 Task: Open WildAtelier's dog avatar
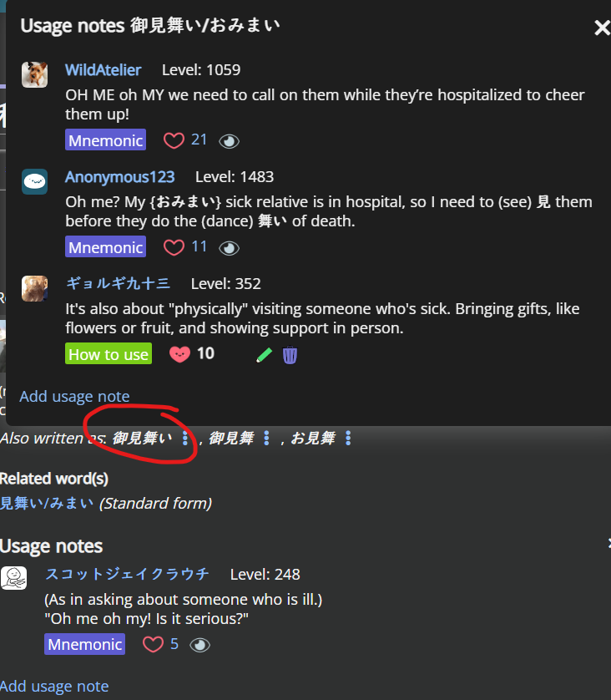pos(35,74)
